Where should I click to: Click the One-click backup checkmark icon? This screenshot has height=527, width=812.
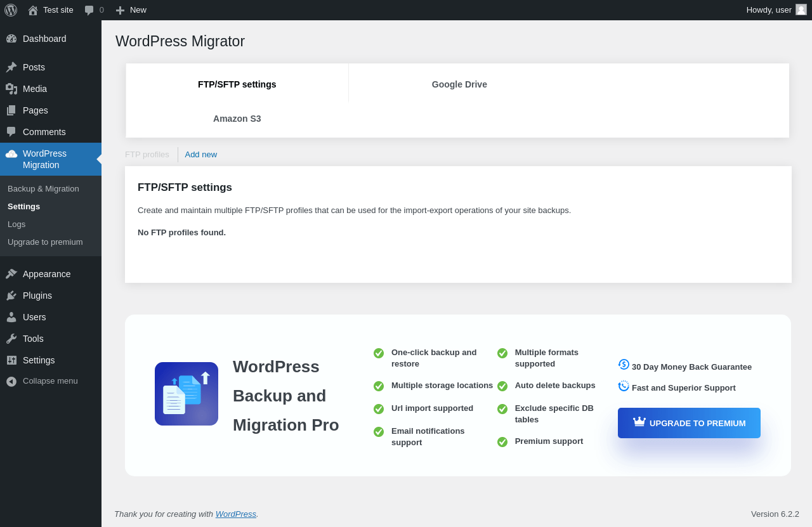click(x=379, y=353)
